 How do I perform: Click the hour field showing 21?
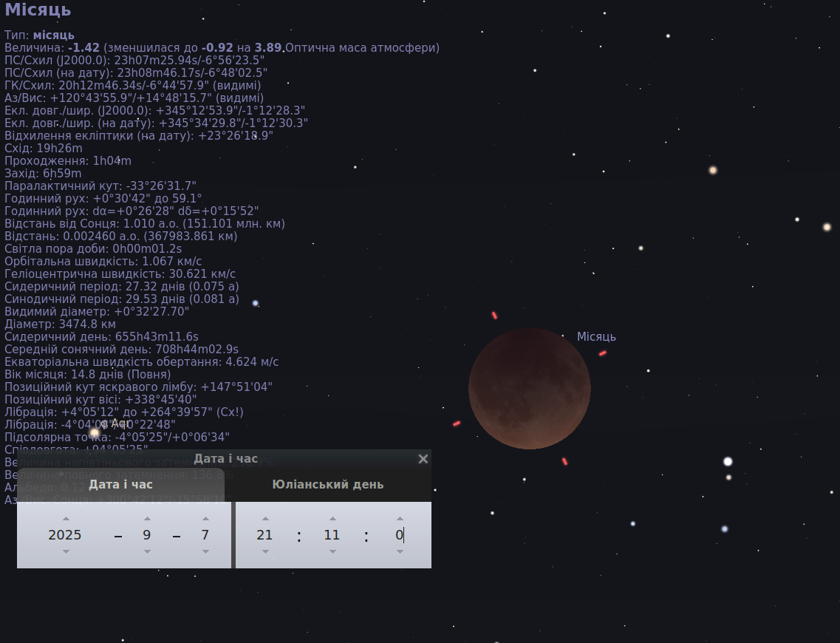(x=264, y=535)
